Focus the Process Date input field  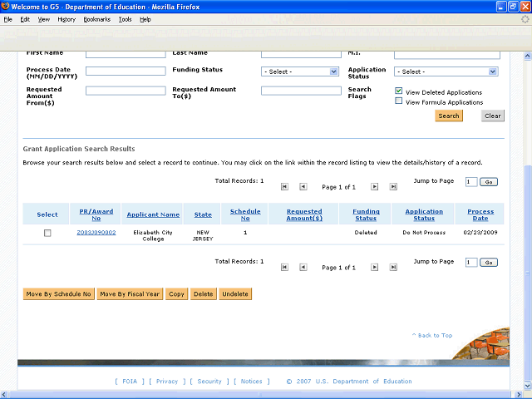(x=126, y=71)
